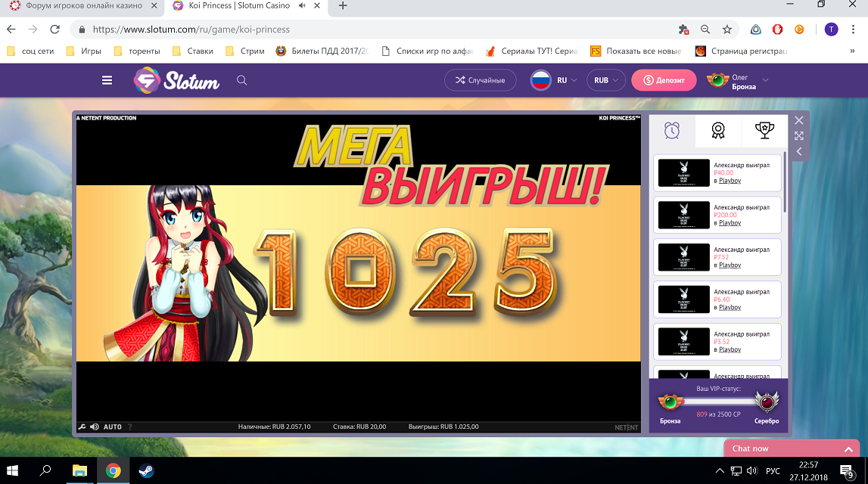The image size is (868, 484).
Task: Open Playboy link in the ₽40.00 win
Action: point(730,181)
